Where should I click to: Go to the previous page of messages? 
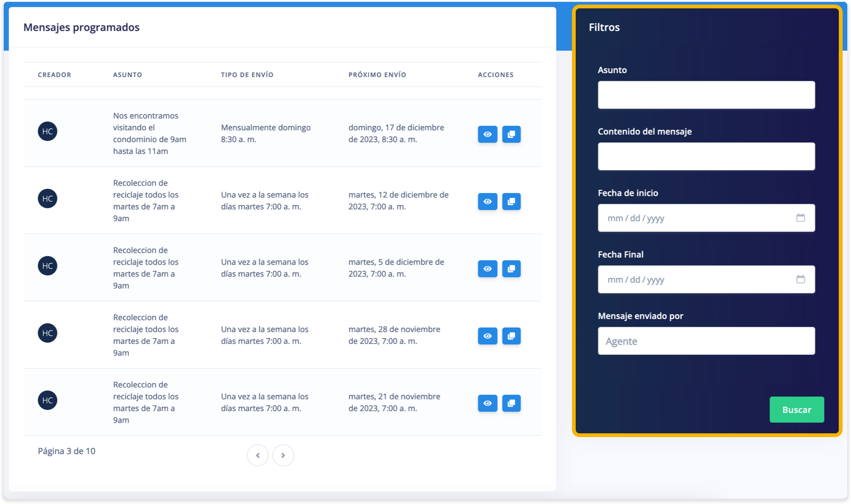[258, 455]
